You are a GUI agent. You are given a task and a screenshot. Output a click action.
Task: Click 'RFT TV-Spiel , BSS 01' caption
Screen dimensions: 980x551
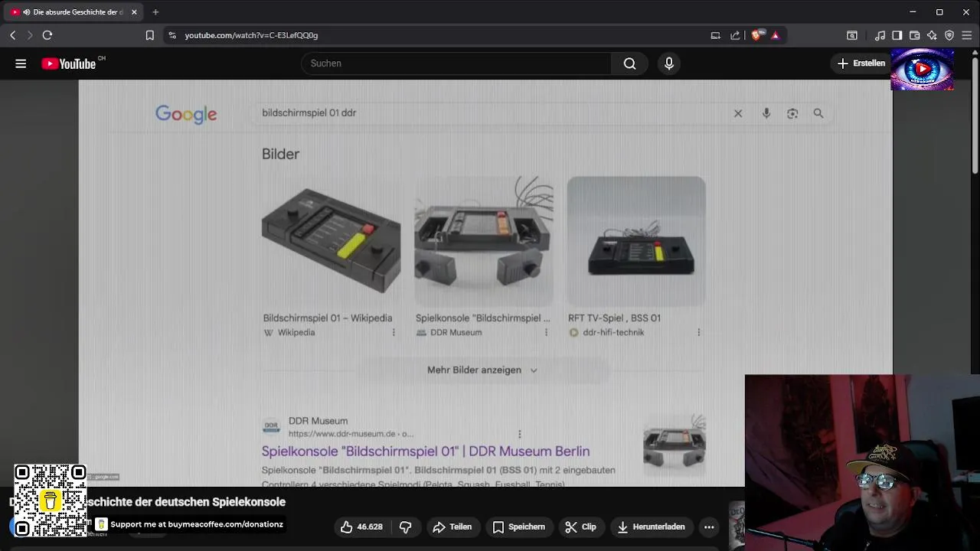click(614, 318)
